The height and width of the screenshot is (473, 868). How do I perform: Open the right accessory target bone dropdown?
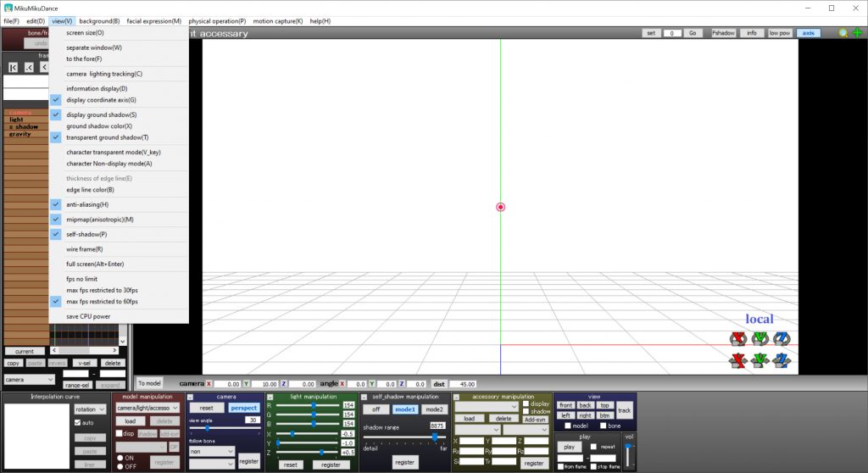[526, 430]
